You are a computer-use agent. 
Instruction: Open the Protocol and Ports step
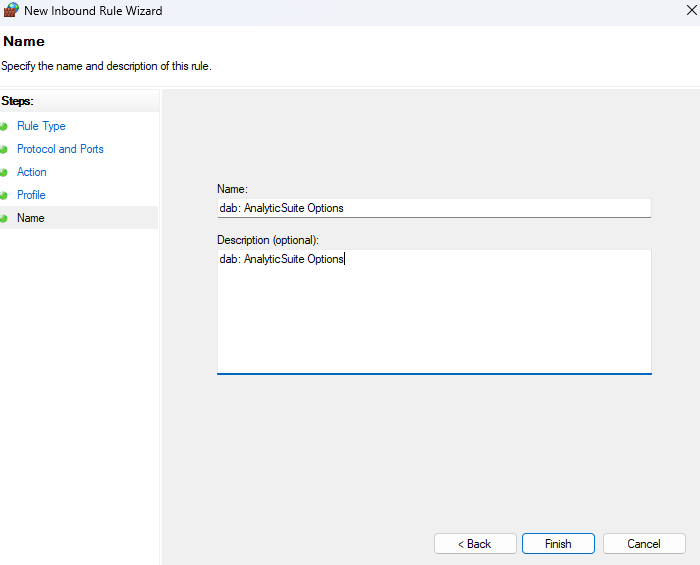(x=60, y=149)
